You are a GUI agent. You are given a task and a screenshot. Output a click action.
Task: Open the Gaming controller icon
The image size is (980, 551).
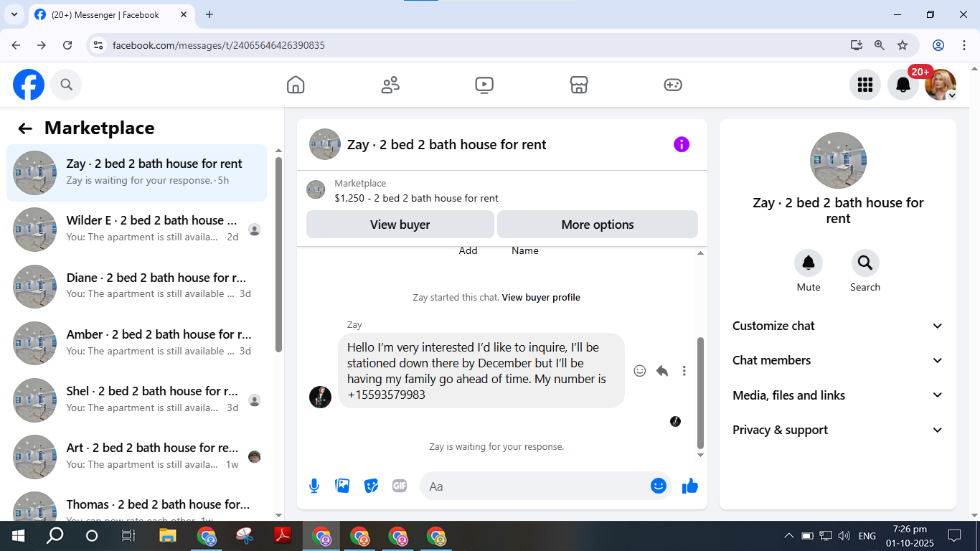pyautogui.click(x=673, y=85)
